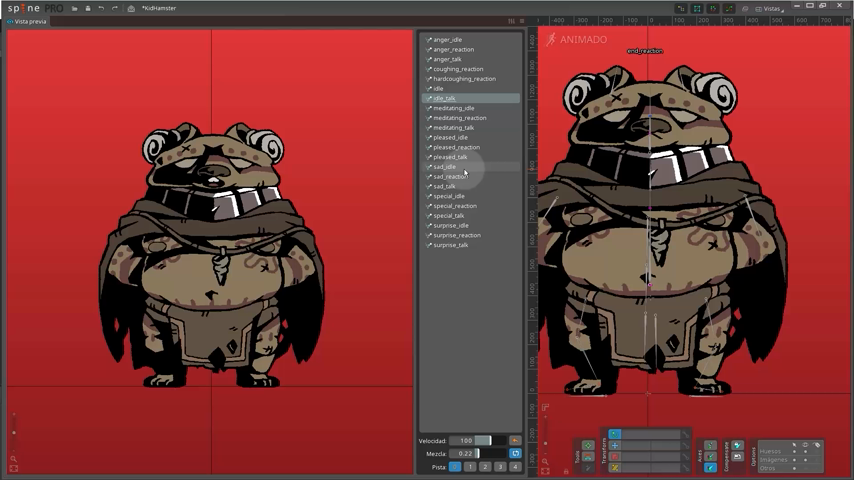Screen dimensions: 854x480
Task: Select the surprise_talk animation
Action: coord(471,246)
